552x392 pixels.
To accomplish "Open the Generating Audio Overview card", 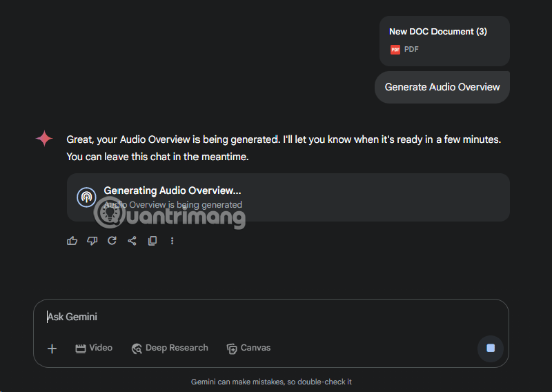I will (x=288, y=197).
